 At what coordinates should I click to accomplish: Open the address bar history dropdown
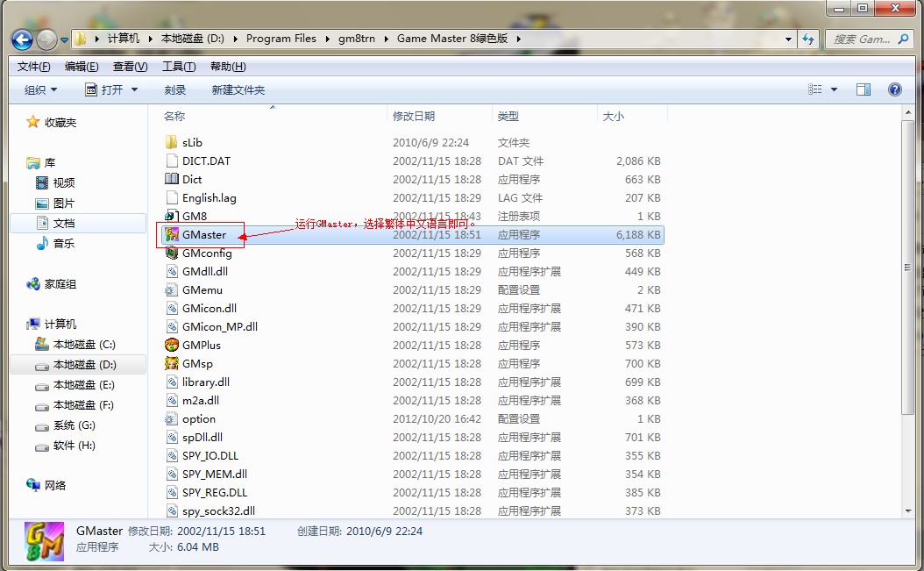(788, 39)
